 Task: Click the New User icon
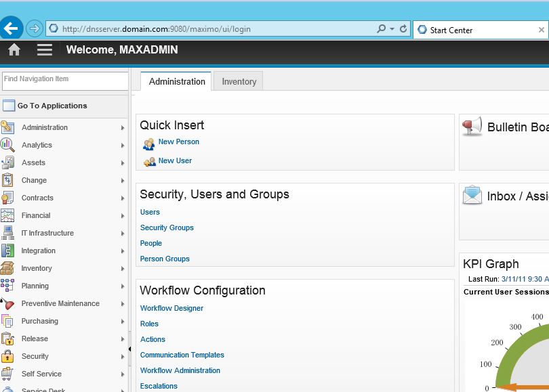pyautogui.click(x=149, y=162)
